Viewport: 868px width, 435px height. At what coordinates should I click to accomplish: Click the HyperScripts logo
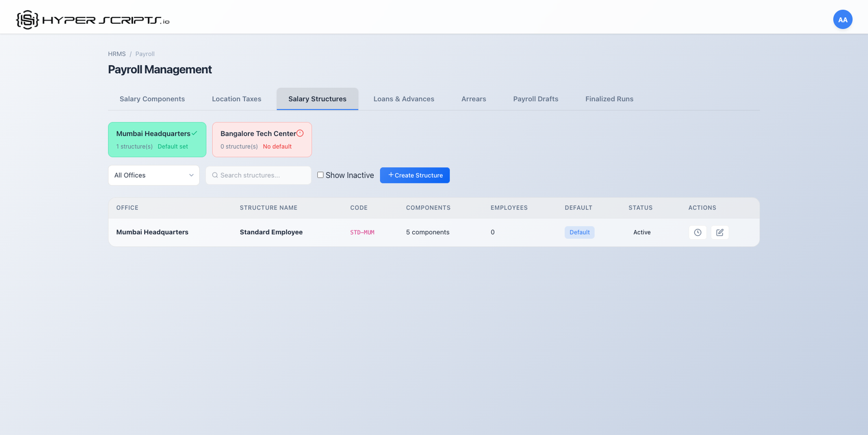point(93,20)
